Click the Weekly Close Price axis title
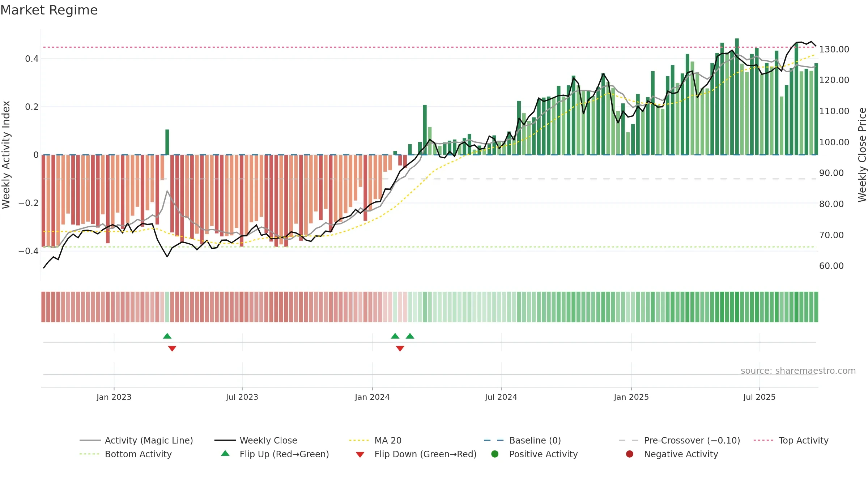 coord(862,155)
